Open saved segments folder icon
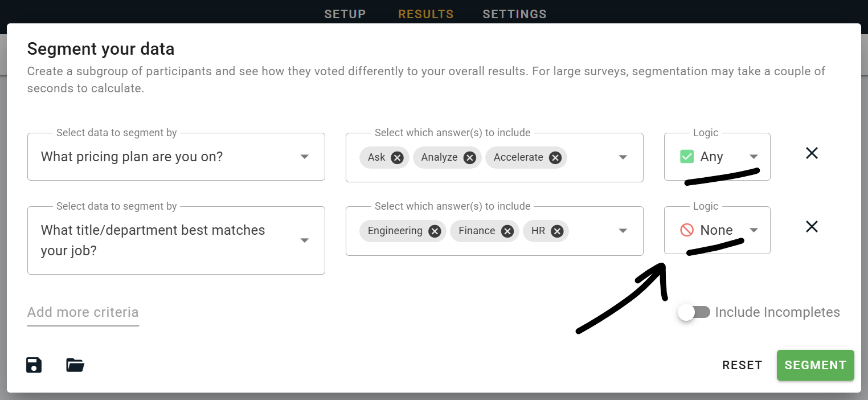 pos(75,365)
